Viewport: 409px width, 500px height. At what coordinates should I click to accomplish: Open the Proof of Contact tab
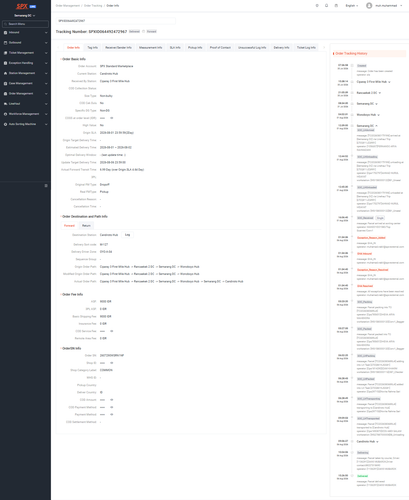(x=220, y=48)
